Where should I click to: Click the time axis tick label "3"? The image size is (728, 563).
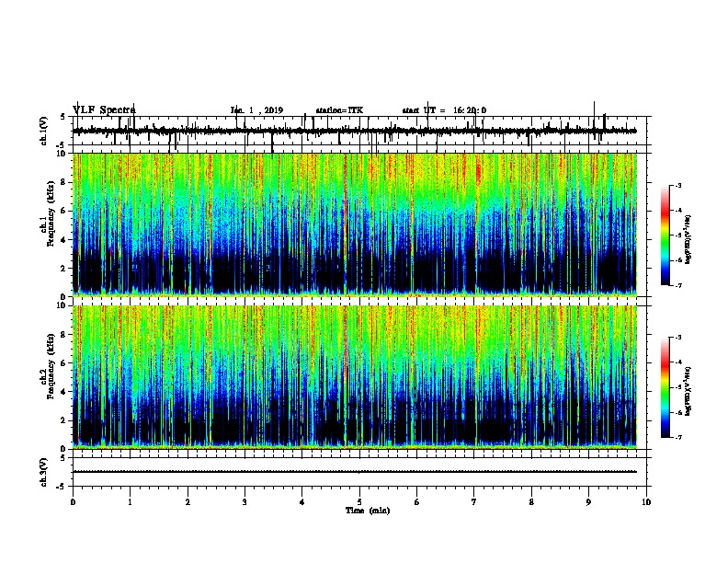click(x=245, y=501)
